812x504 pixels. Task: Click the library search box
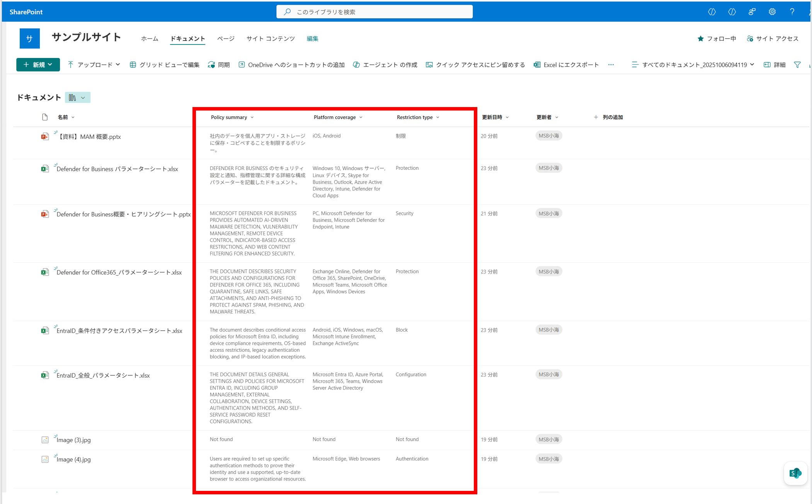[x=374, y=12]
